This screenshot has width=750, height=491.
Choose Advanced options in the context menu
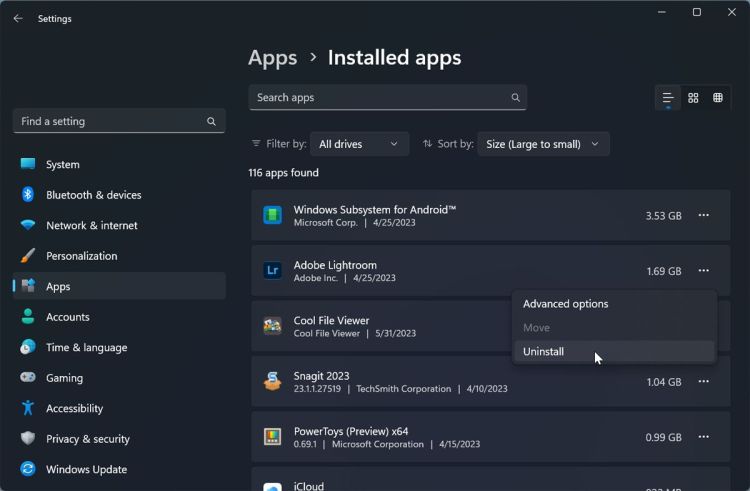click(565, 304)
